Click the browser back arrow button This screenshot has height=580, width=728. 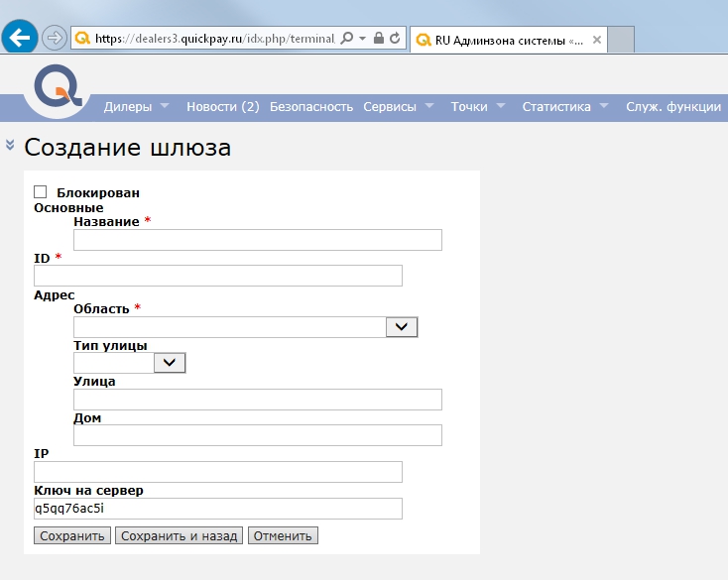pos(20,38)
